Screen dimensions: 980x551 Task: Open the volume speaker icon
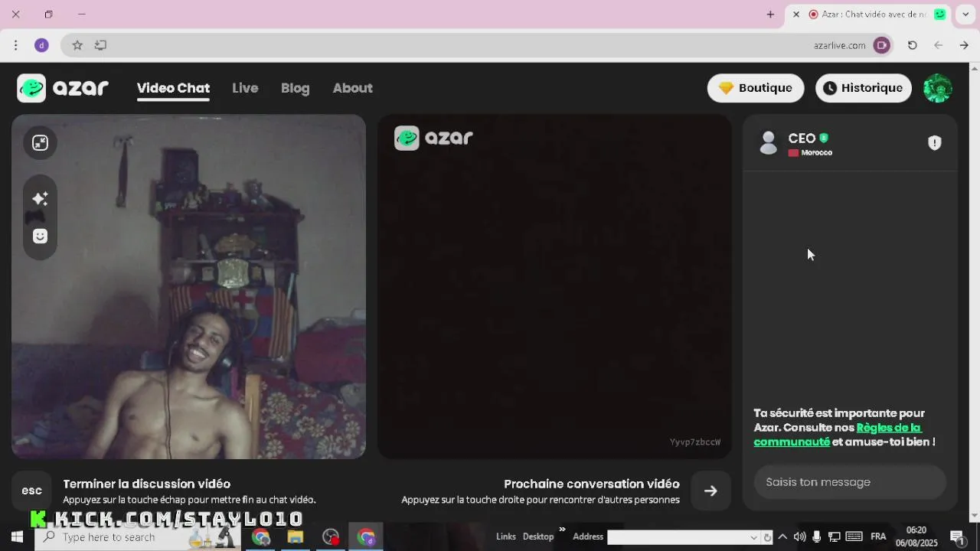tap(799, 536)
